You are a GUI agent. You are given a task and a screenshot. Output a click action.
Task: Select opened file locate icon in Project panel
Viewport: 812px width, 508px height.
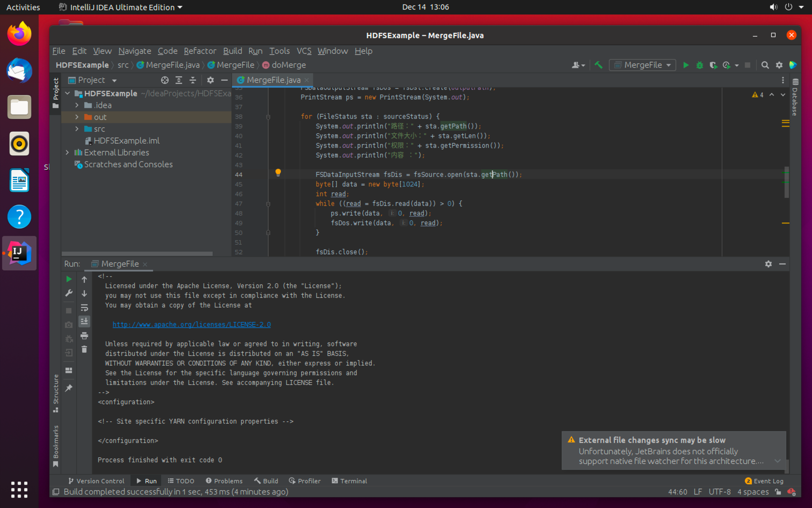[164, 80]
